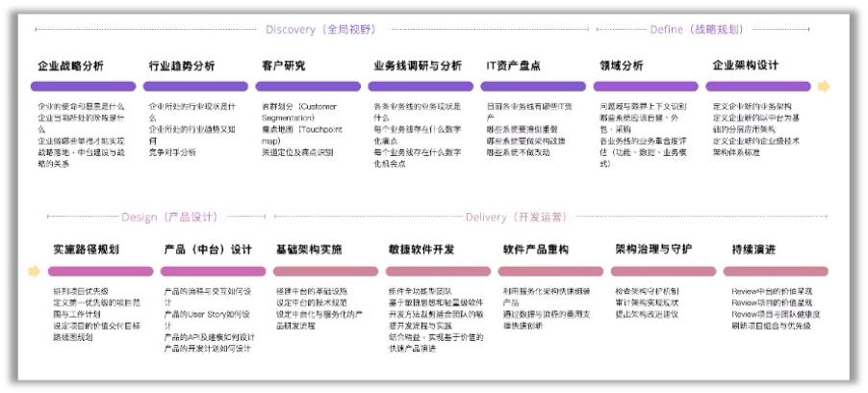Image resolution: width=868 pixels, height=393 pixels.
Task: Click the magenta bar under 实施路径规划
Action: pyautogui.click(x=101, y=271)
